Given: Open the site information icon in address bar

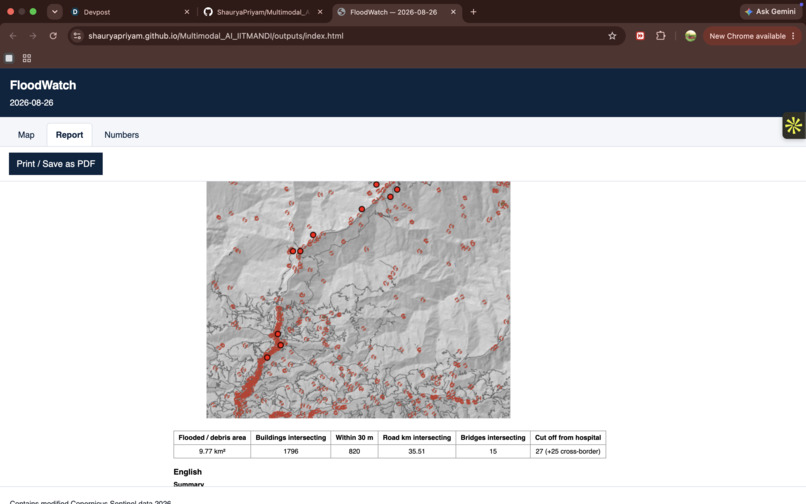Looking at the screenshot, I should point(77,36).
